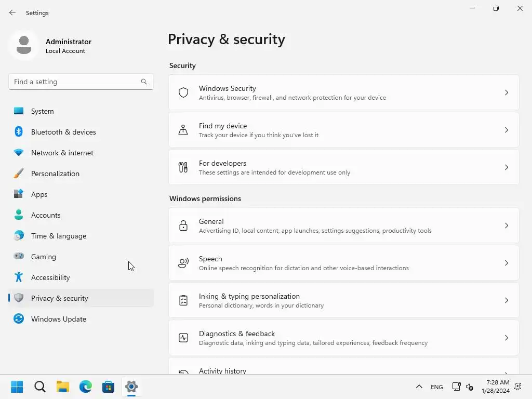Switch to the Windows Update section
This screenshot has width=532, height=399.
pyautogui.click(x=58, y=319)
